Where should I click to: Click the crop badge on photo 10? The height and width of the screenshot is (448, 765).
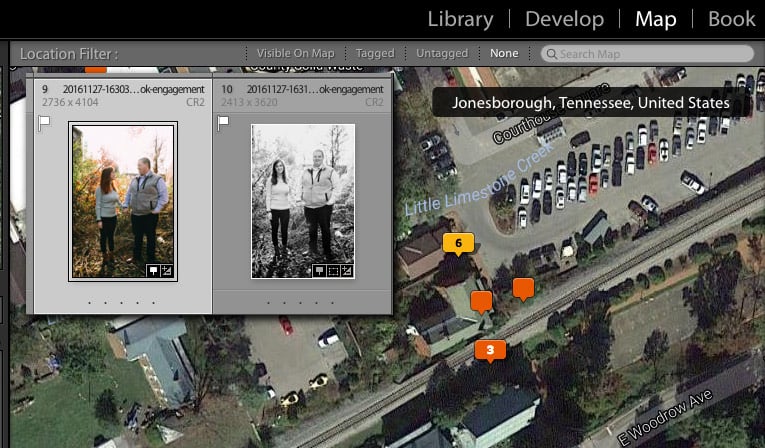[x=333, y=271]
